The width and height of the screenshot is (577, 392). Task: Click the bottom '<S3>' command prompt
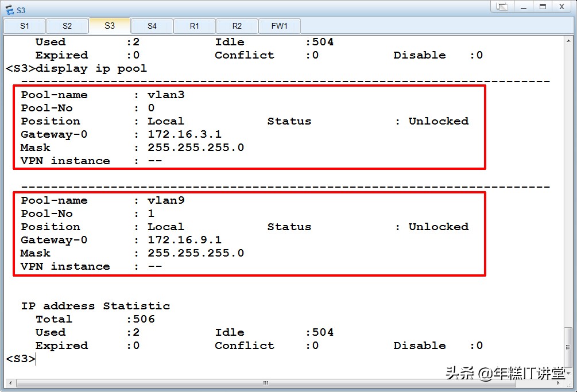click(x=21, y=359)
